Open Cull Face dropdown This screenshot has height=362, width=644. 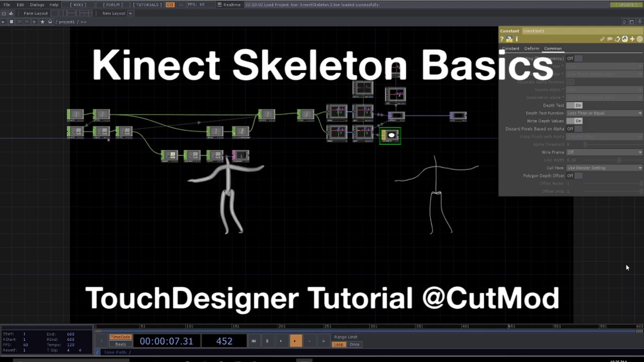(x=604, y=167)
